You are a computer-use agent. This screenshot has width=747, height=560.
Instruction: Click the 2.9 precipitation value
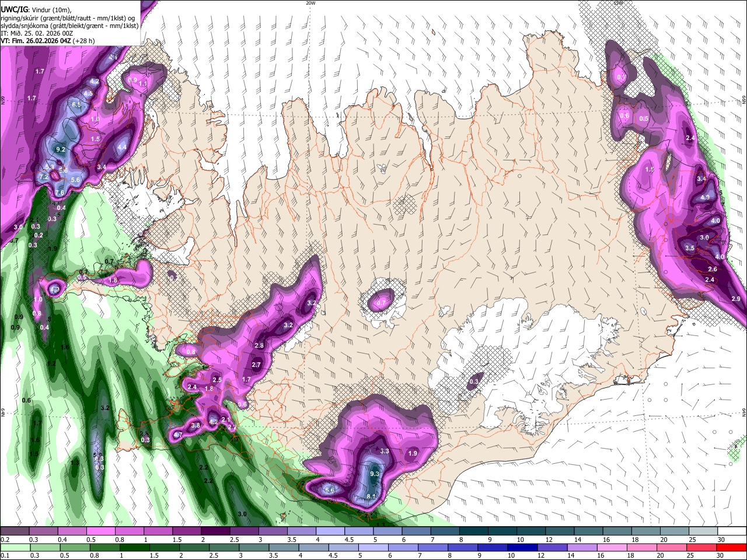736,299
